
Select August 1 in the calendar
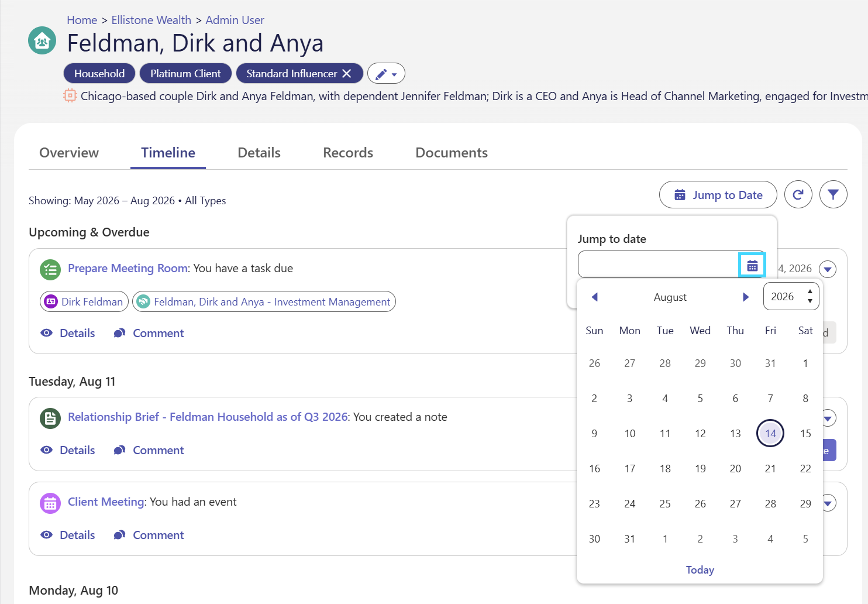(x=805, y=363)
